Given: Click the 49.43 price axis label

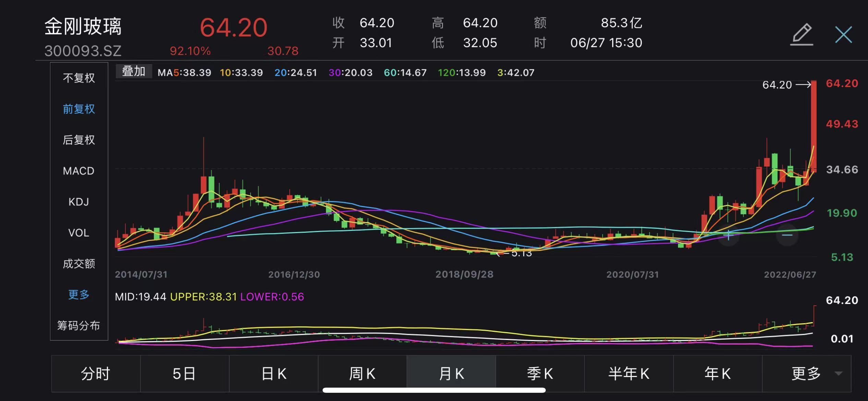Looking at the screenshot, I should (842, 124).
